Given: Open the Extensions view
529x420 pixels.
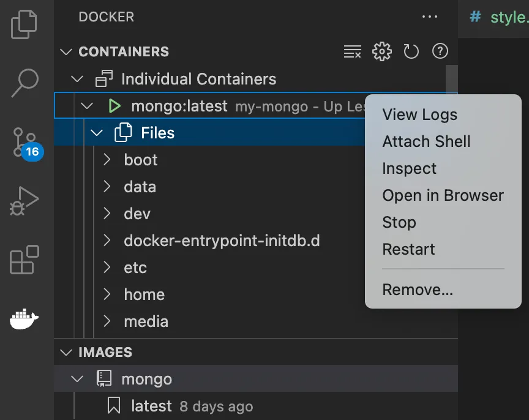Looking at the screenshot, I should [x=24, y=260].
